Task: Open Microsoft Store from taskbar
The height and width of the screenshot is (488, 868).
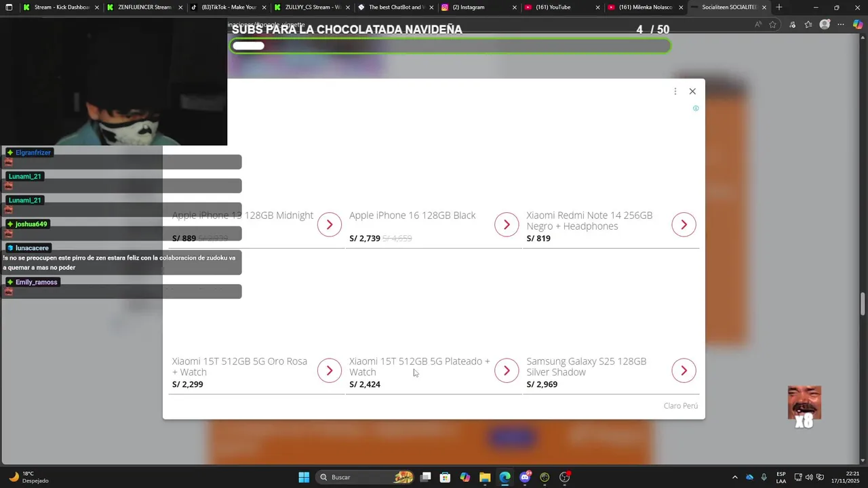Action: [x=445, y=477]
